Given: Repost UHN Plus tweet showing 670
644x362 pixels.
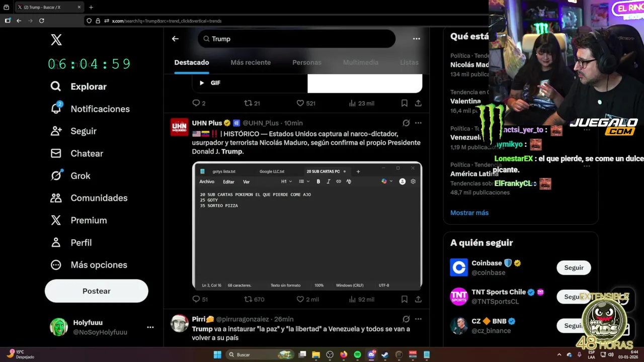Looking at the screenshot, I should tap(254, 299).
